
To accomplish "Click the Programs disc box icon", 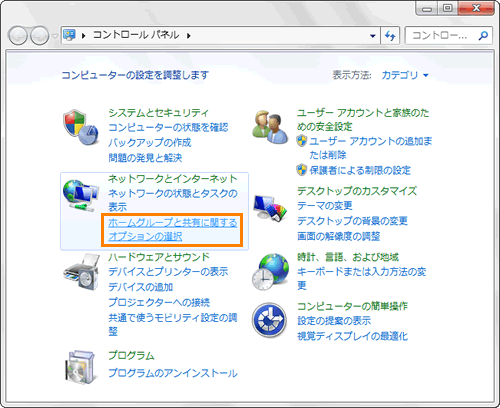I will click(x=80, y=366).
